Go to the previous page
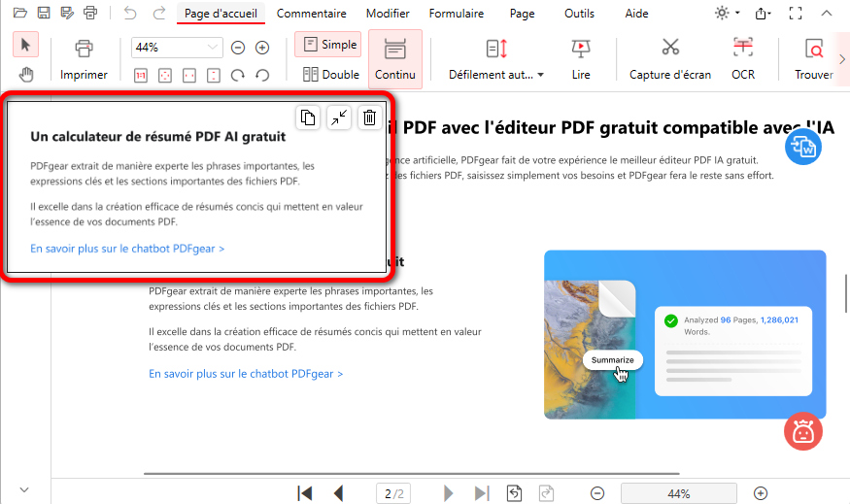The height and width of the screenshot is (504, 850). (339, 493)
